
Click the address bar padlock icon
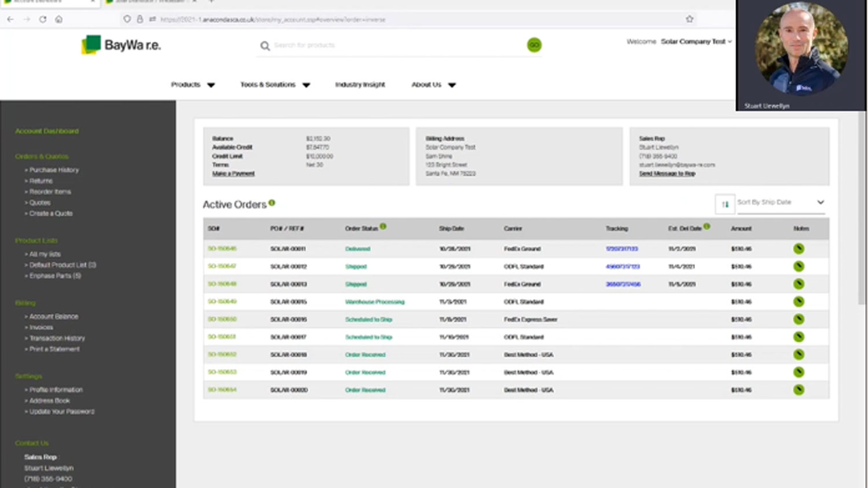(x=139, y=19)
